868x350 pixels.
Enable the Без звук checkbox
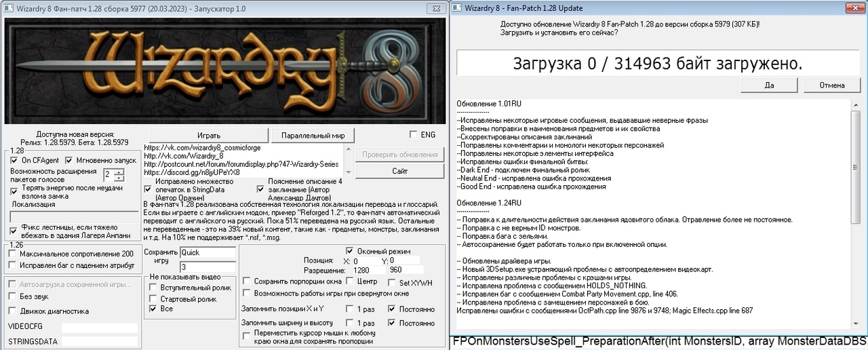tap(14, 296)
